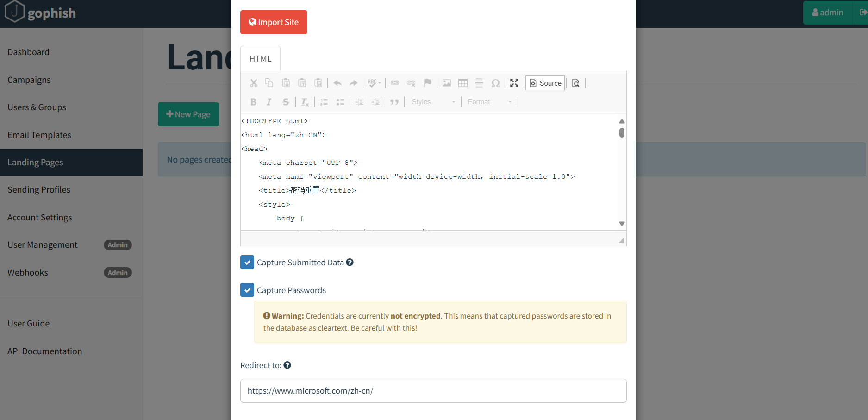Select the HTML tab
The height and width of the screenshot is (420, 868).
[260, 59]
